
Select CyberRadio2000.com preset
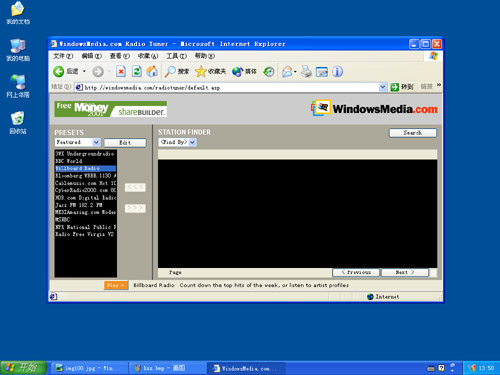click(x=85, y=190)
